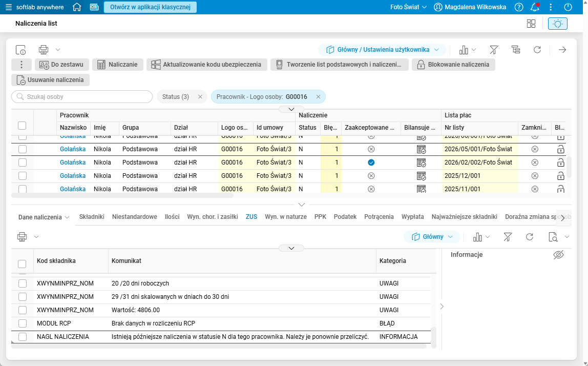Open the Główny / Ustawienia użytkownika view dropdown
Screen dimensions: 588x366
[x=382, y=50]
